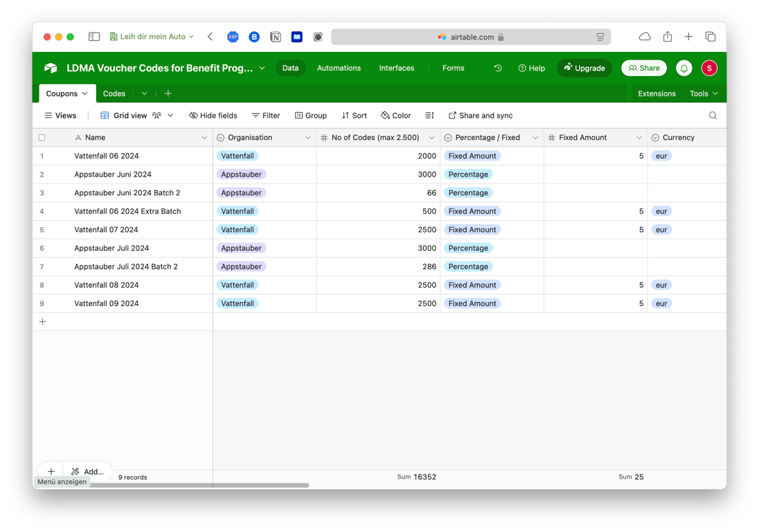Click the Safari sidebar toggle icon
This screenshot has width=759, height=532.
click(94, 37)
